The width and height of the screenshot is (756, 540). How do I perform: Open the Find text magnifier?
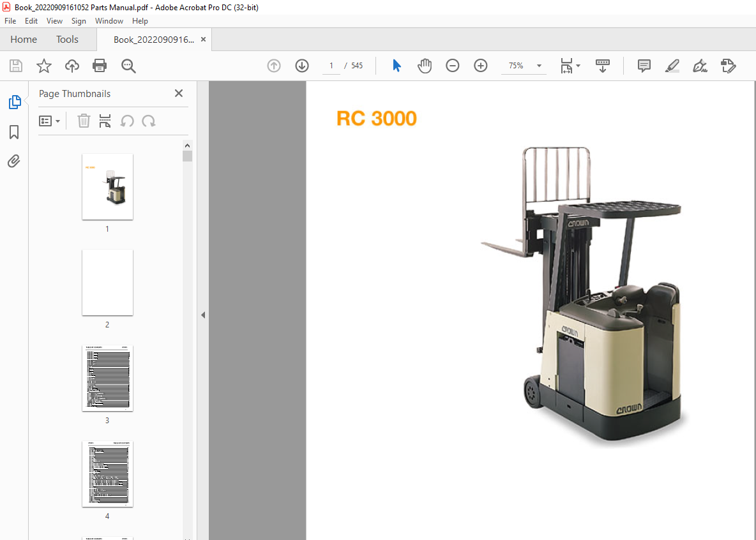(128, 66)
